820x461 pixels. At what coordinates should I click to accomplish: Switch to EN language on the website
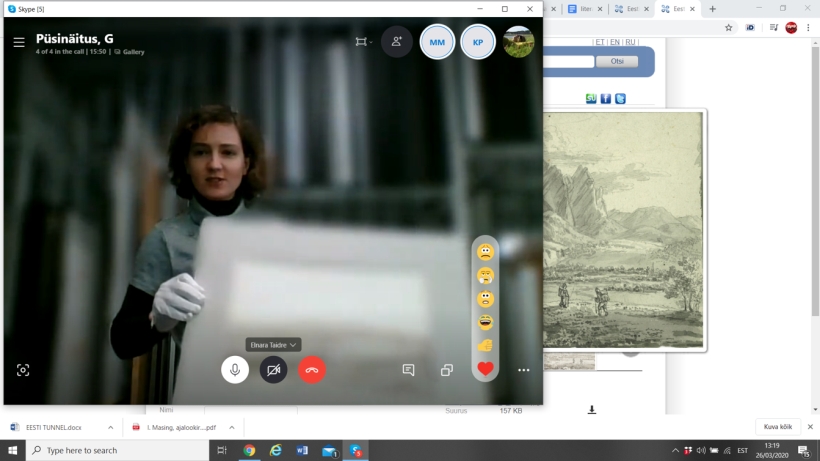(x=614, y=42)
